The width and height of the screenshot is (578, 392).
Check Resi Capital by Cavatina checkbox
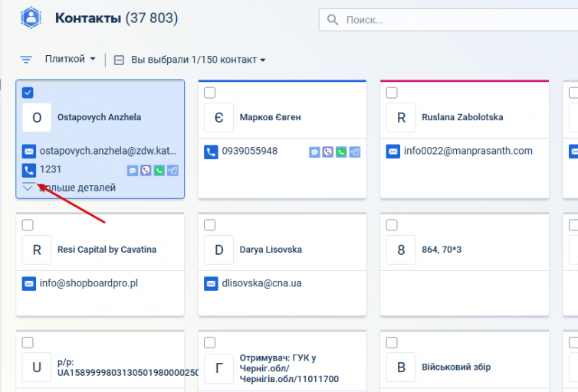28,225
